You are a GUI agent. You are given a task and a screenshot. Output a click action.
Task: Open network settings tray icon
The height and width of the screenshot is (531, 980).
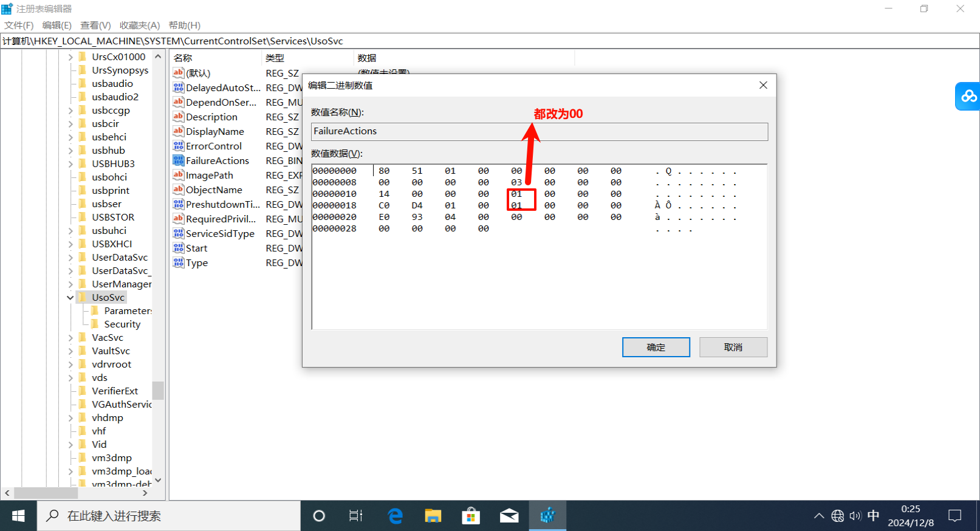pos(838,516)
